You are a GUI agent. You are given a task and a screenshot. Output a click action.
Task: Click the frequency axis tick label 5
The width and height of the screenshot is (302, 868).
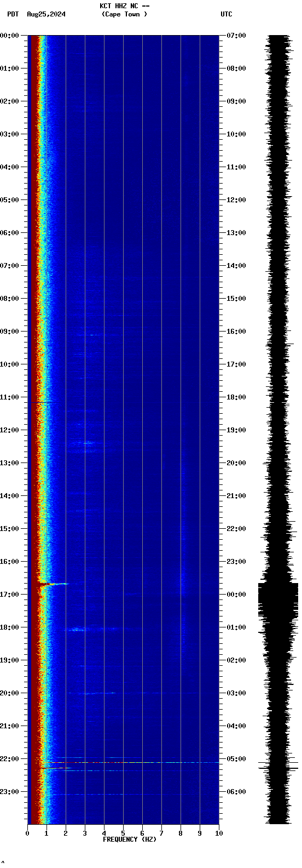point(123,833)
